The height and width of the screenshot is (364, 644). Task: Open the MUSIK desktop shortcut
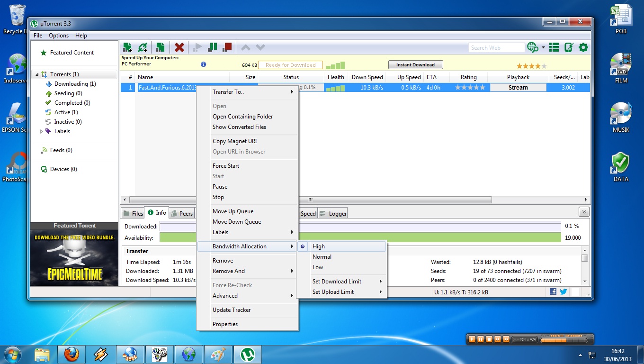[621, 117]
